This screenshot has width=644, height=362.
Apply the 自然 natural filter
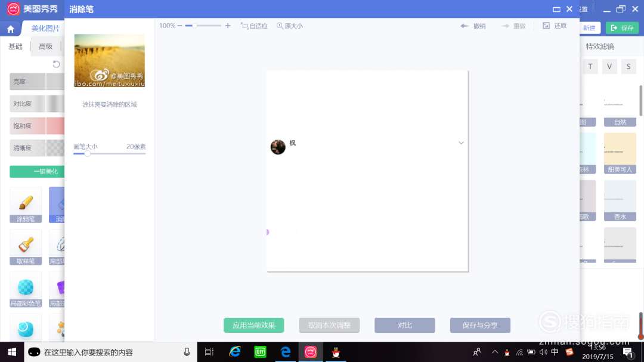[620, 106]
